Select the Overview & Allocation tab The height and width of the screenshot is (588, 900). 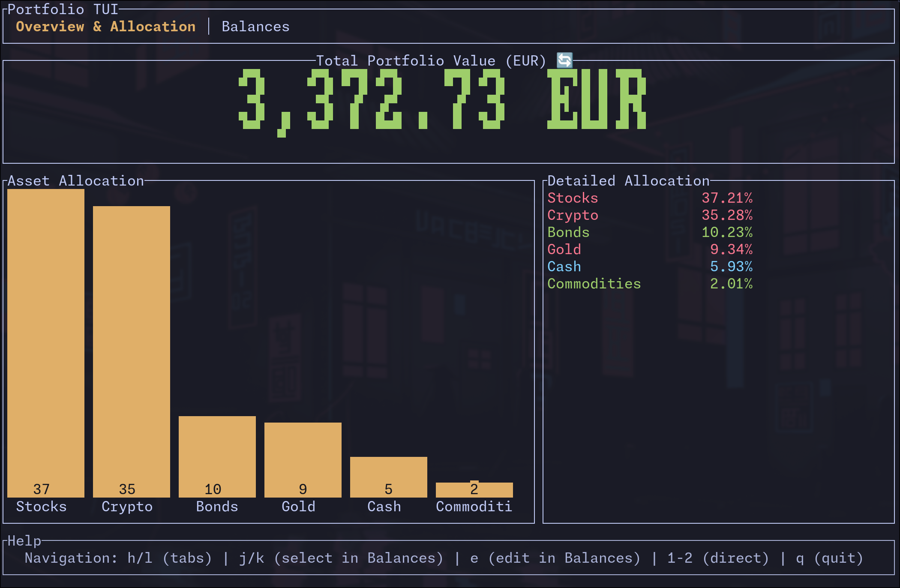[105, 27]
